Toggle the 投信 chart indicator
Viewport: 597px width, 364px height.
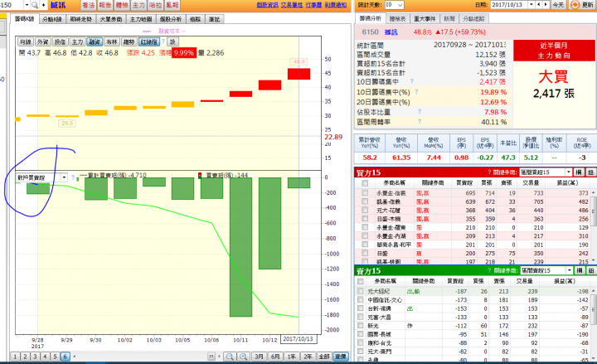click(x=61, y=42)
